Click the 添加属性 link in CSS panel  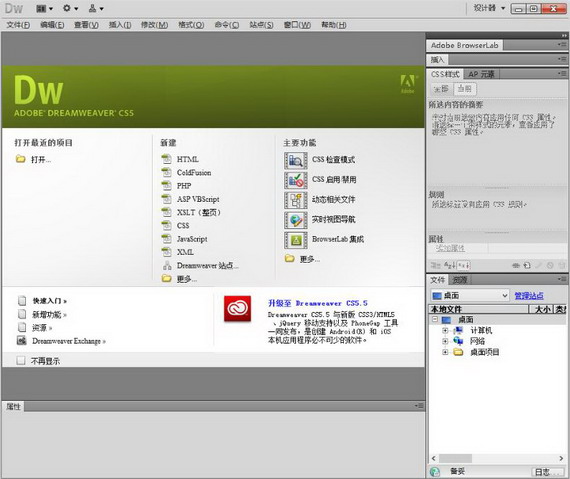450,248
